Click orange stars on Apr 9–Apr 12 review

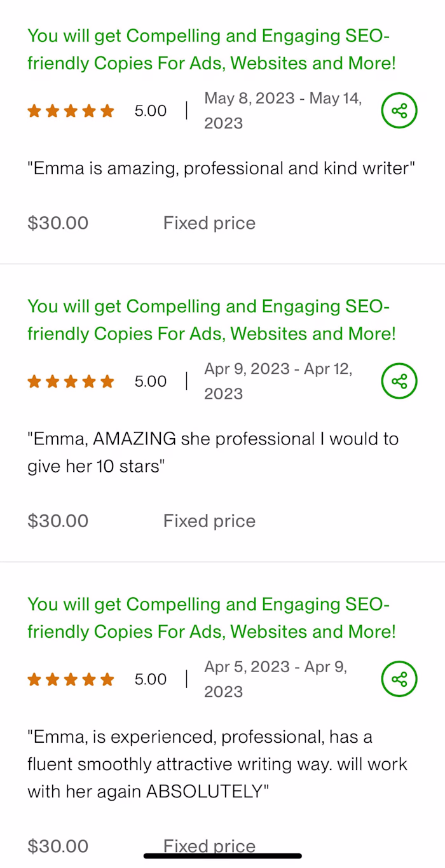(71, 382)
